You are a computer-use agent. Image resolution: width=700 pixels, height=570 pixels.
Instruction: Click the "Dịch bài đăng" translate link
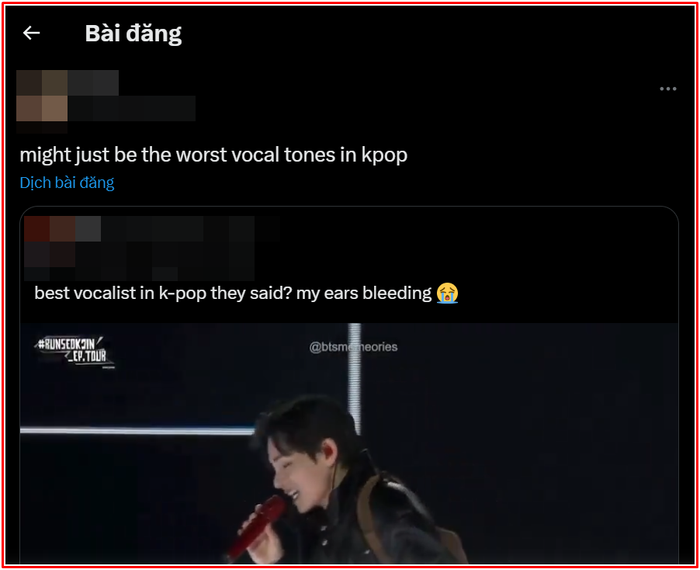(x=67, y=183)
